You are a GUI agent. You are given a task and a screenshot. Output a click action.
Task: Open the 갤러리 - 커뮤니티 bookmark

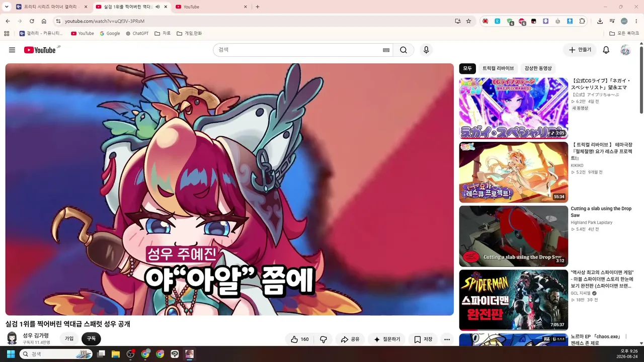coord(41,34)
